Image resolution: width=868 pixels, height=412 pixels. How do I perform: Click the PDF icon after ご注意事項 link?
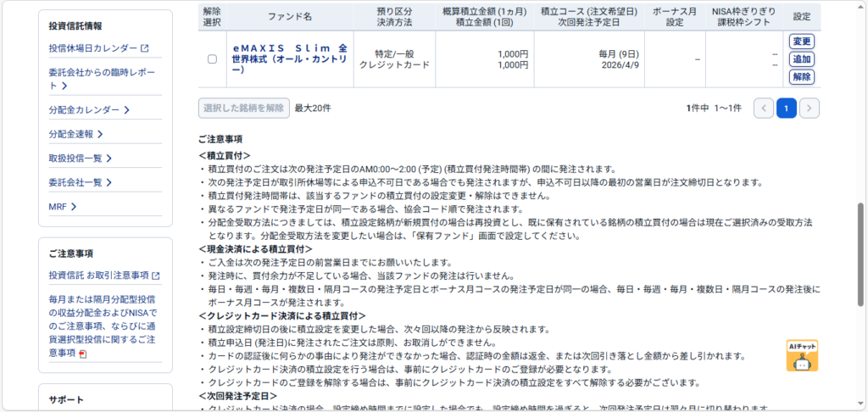[82, 354]
